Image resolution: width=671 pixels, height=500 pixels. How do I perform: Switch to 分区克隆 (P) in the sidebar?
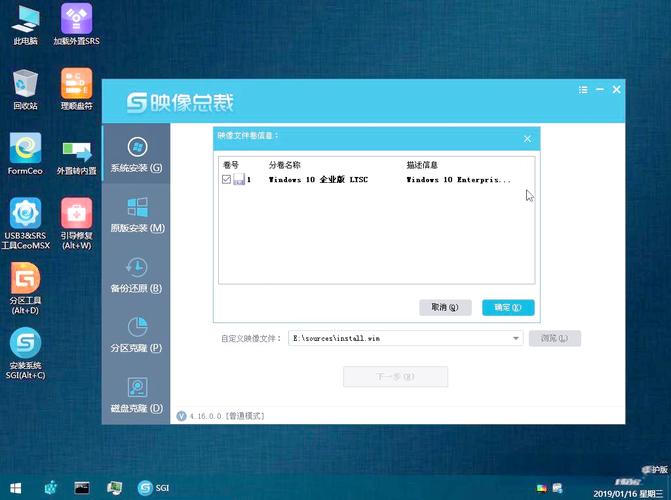pos(136,335)
